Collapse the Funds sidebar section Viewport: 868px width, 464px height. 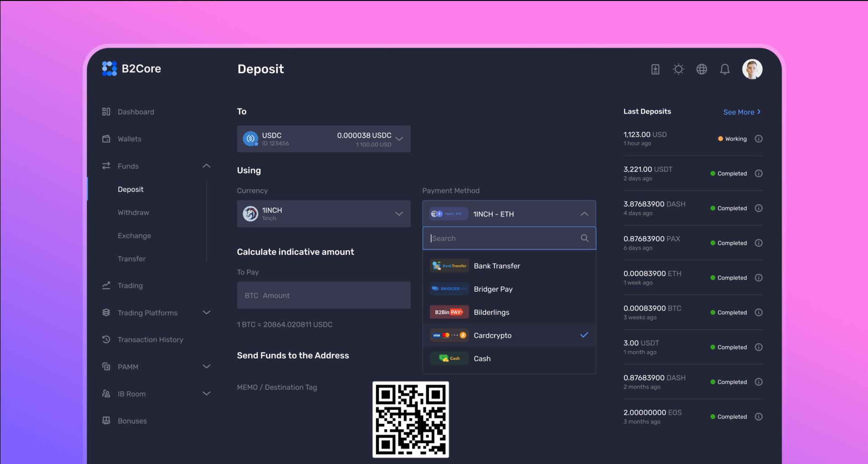point(206,166)
